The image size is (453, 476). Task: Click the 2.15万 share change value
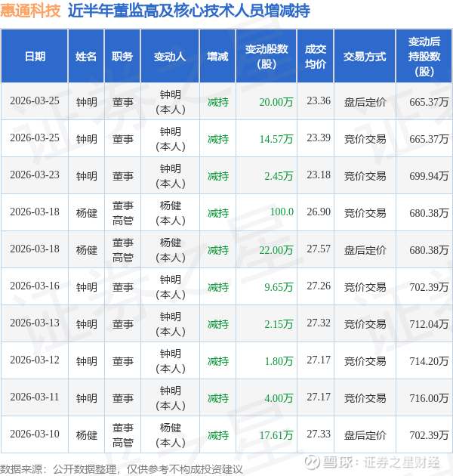(279, 324)
